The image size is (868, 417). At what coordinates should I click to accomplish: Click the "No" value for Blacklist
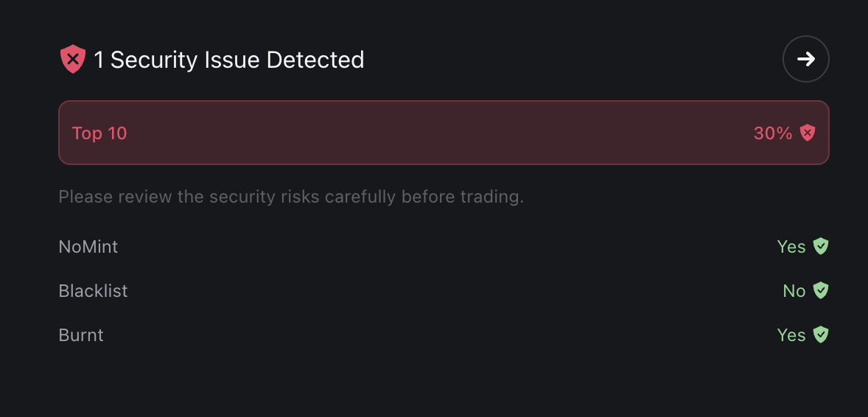click(794, 291)
